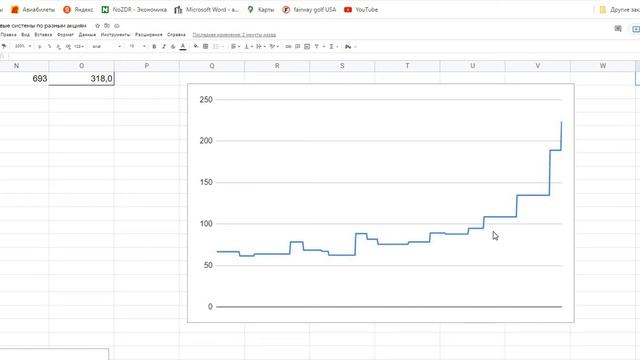Screen dimensions: 640x360
Task: Click the 250 axis label in chart
Action: [x=206, y=100]
